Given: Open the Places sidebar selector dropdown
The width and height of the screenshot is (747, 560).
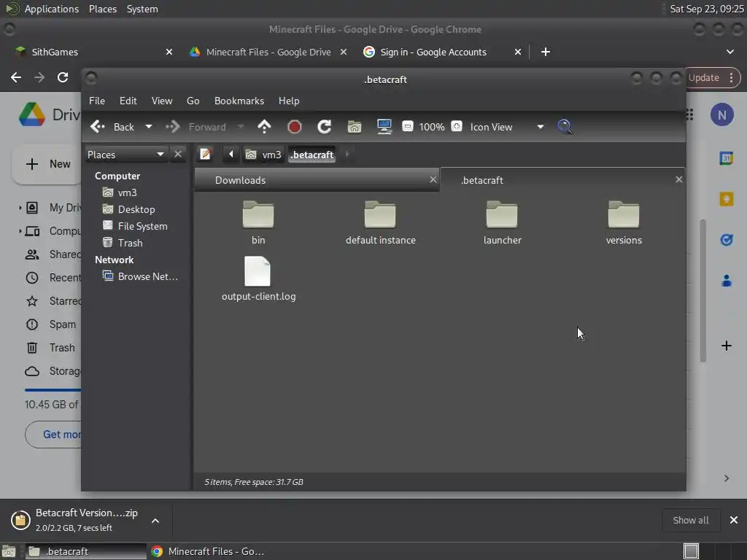Looking at the screenshot, I should (125, 155).
